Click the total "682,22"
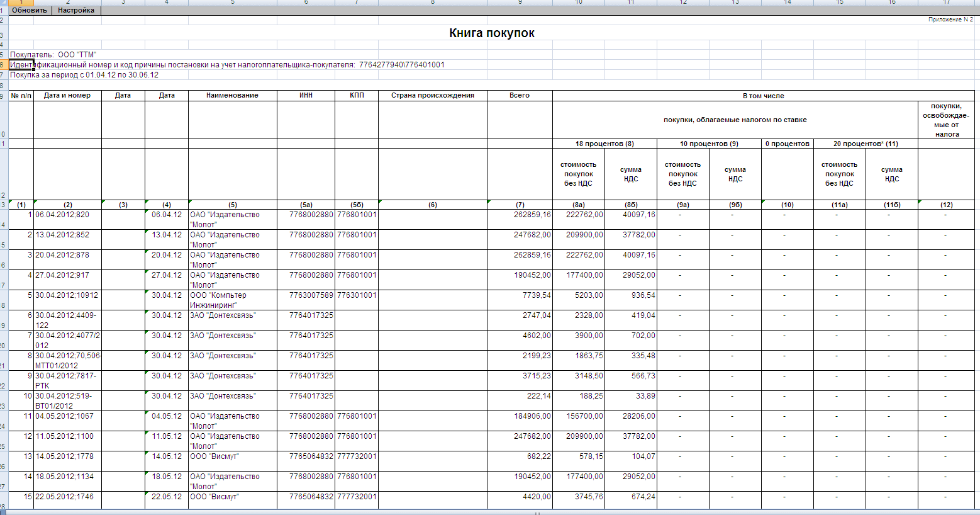 [520, 461]
